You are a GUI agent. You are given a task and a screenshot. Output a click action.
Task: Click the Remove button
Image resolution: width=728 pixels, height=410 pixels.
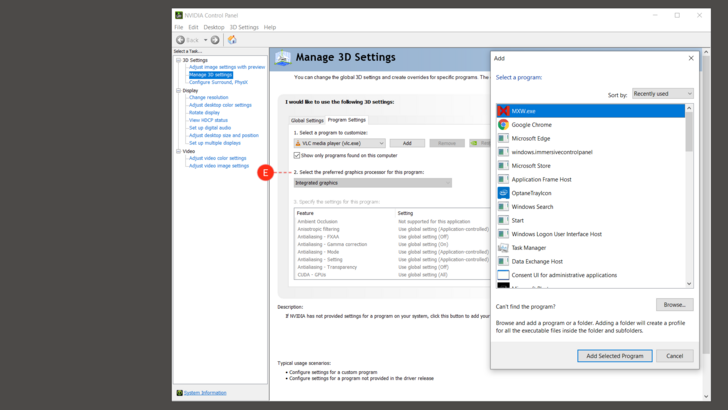point(447,143)
